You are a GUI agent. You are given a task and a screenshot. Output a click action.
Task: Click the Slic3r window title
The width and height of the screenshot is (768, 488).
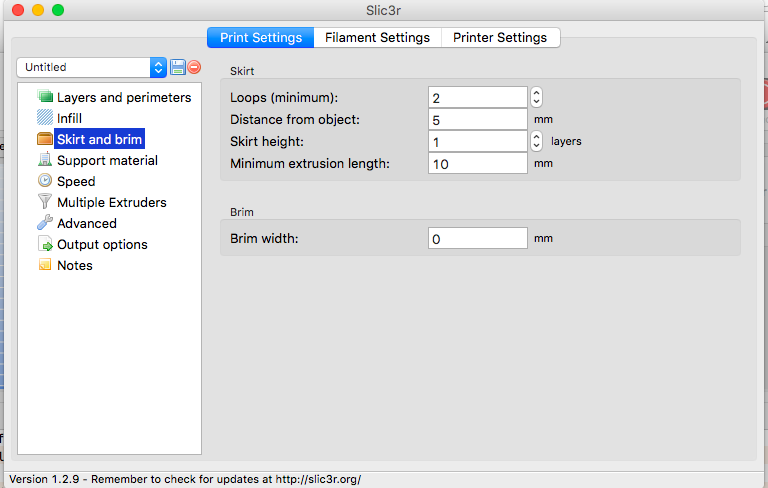pos(384,10)
